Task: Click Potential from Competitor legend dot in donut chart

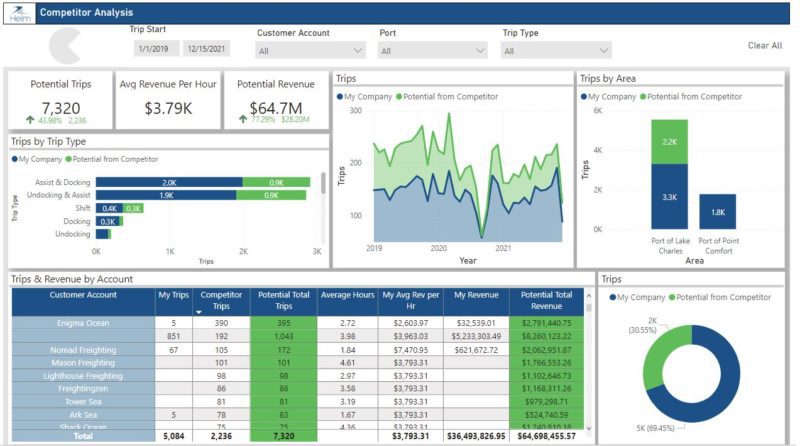Action: coord(675,297)
